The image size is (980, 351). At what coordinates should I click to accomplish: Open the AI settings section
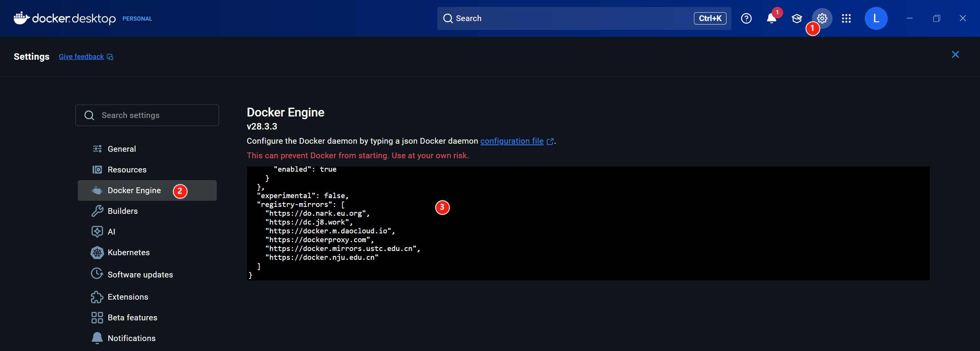point(147,231)
